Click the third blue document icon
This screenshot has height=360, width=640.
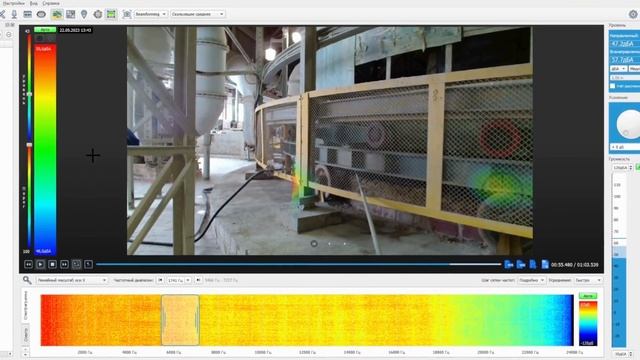533,264
